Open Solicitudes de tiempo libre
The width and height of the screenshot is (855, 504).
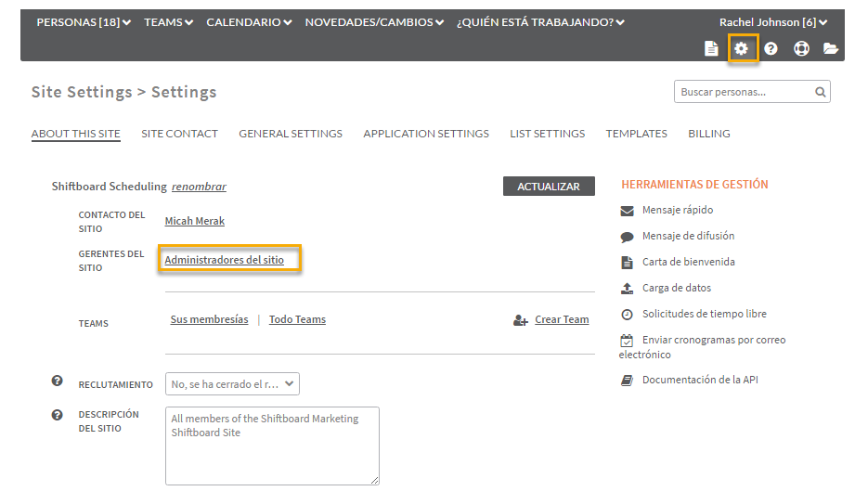[704, 314]
